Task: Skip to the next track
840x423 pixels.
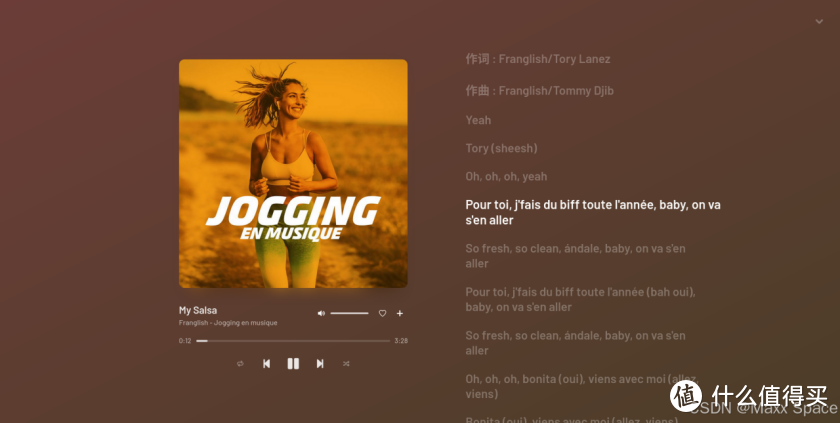Action: (x=320, y=364)
